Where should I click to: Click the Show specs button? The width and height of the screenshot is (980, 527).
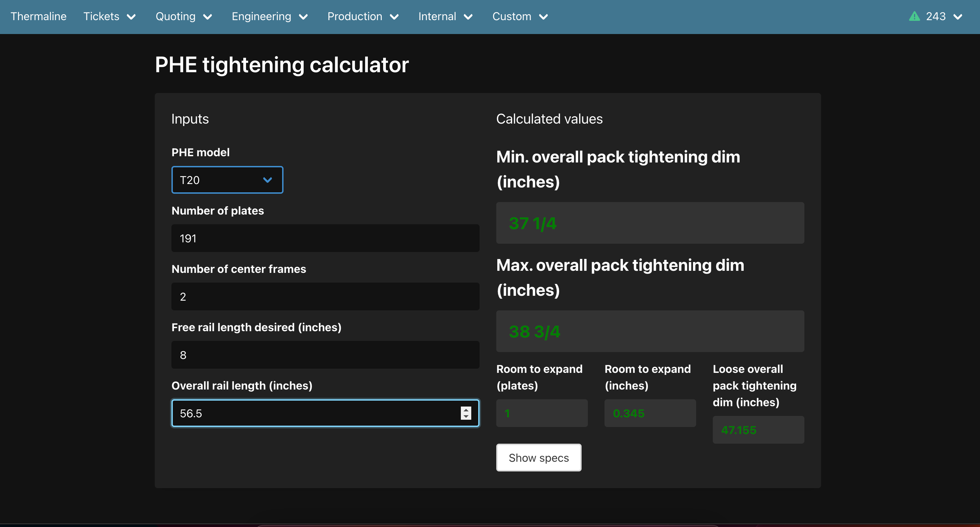point(539,458)
